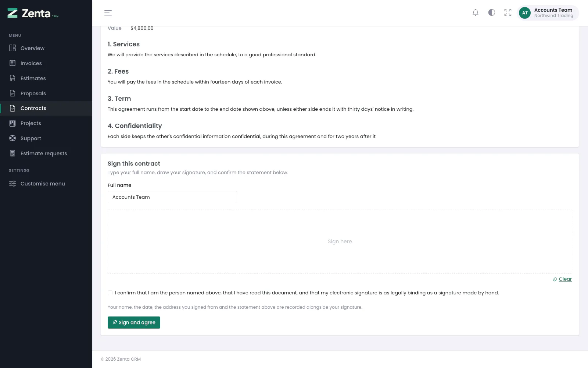Open the Customise menu setting
The image size is (588, 368).
click(46, 184)
